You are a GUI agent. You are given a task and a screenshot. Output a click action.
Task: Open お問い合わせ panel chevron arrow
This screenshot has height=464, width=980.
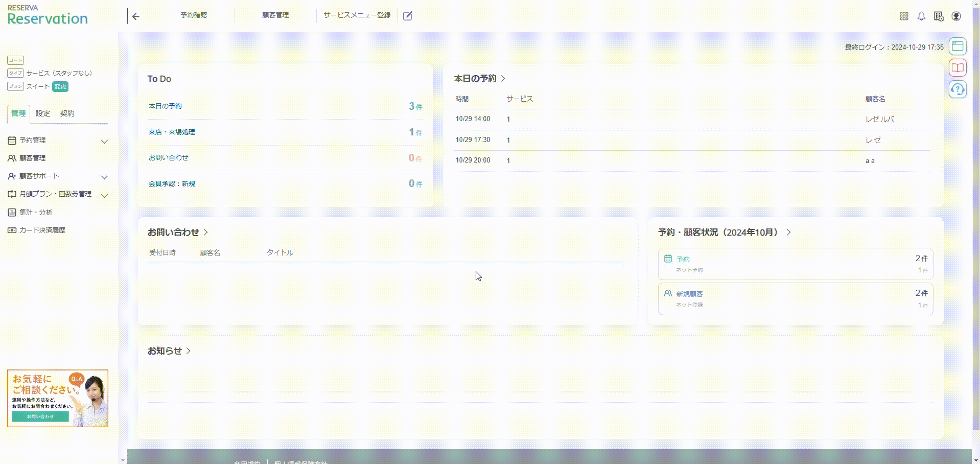click(x=206, y=232)
